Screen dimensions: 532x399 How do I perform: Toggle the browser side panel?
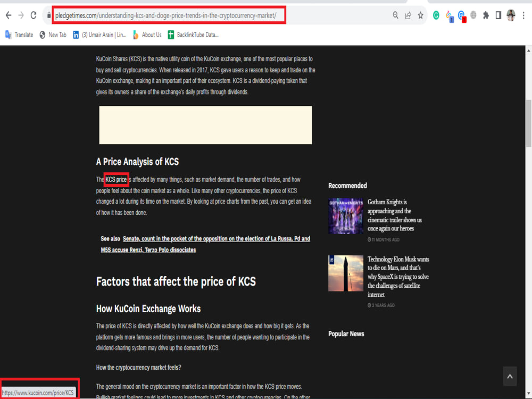[x=498, y=15]
